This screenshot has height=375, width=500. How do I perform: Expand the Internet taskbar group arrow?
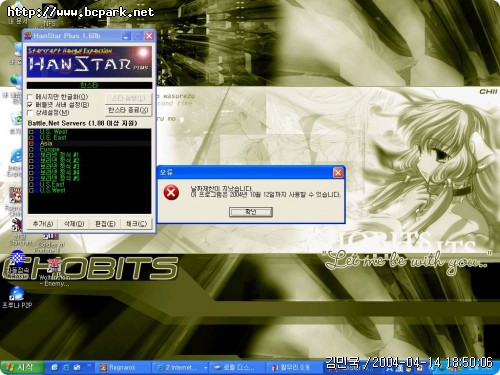(206, 368)
